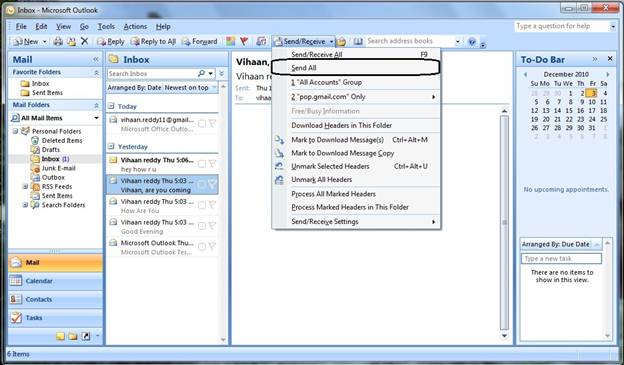
Task: Toggle category box on Microsoft Outlook Test message
Action: (x=202, y=247)
